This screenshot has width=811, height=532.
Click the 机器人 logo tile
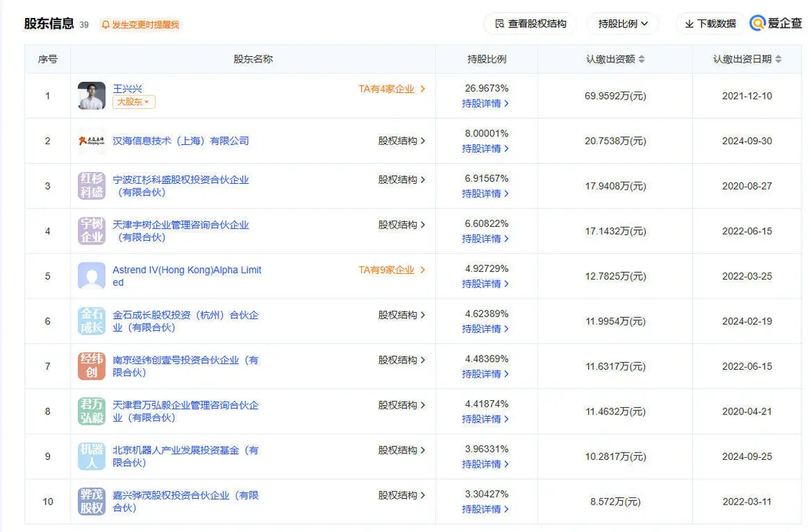click(92, 456)
